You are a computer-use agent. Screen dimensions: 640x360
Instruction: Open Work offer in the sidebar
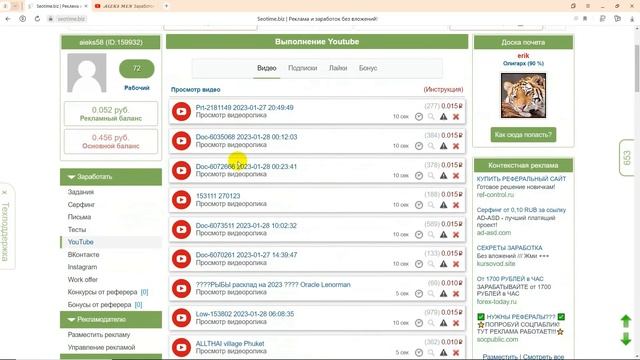click(82, 280)
